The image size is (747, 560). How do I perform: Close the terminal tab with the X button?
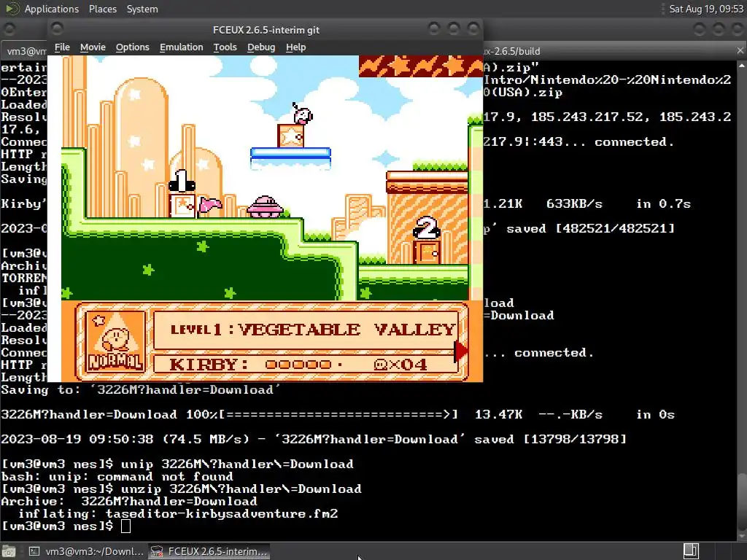(740, 50)
